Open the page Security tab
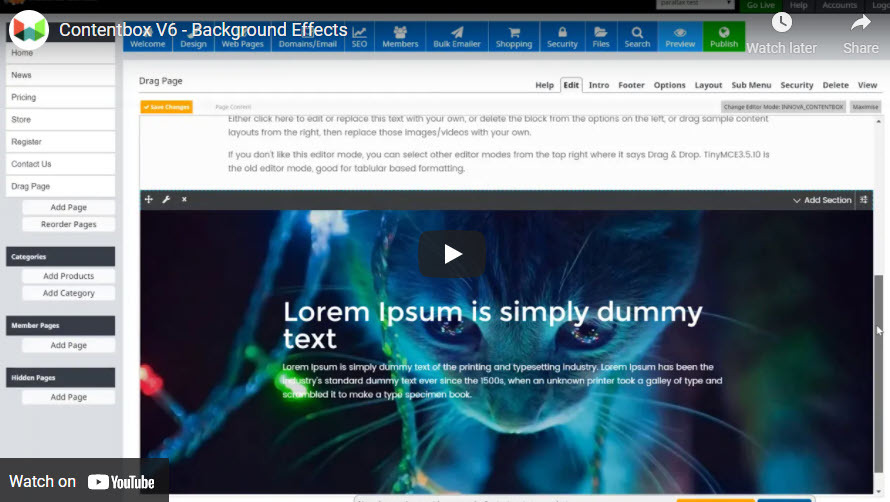Image resolution: width=890 pixels, height=502 pixels. (796, 85)
